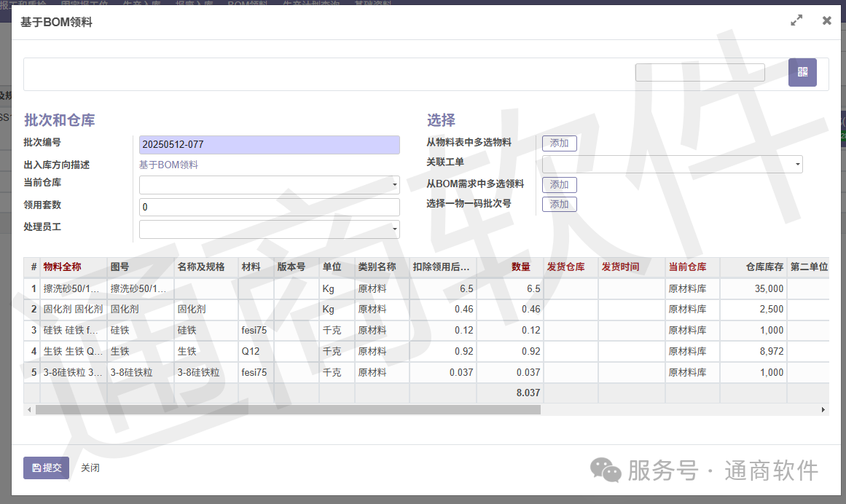Click the 提交 save button
Image resolution: width=846 pixels, height=504 pixels.
(x=46, y=468)
